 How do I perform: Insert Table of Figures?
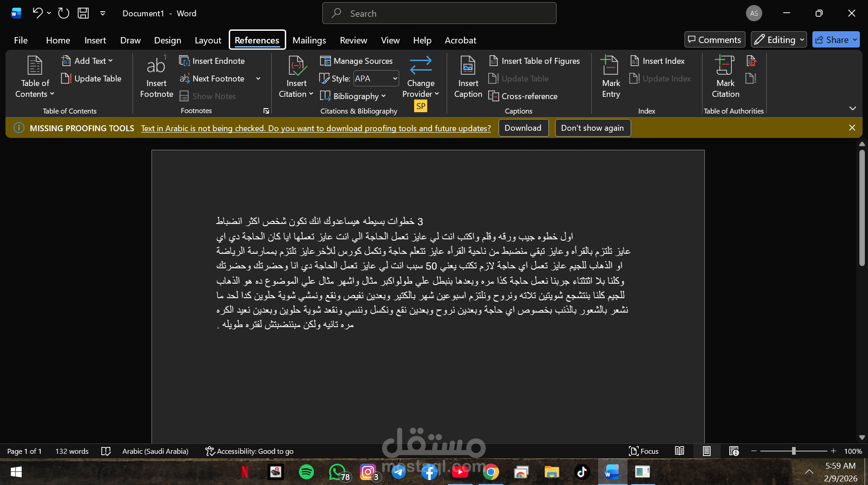pos(534,61)
